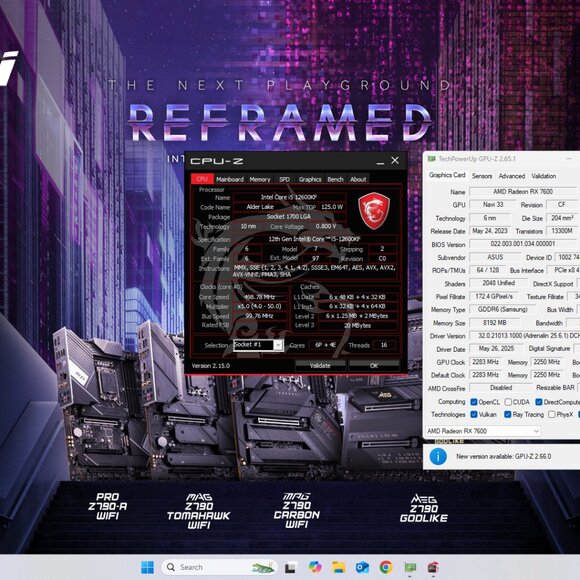This screenshot has height=580, width=580.
Task: Switch to the Bench tab in CPU-Z
Action: (x=335, y=179)
